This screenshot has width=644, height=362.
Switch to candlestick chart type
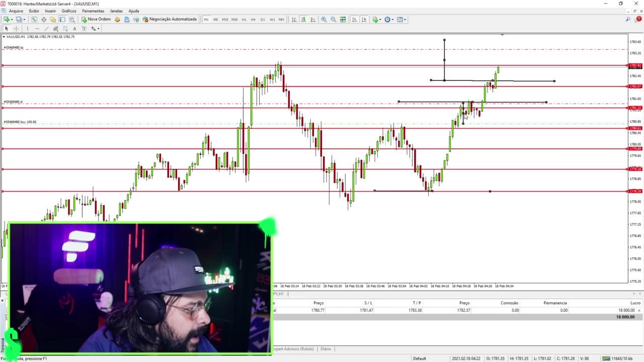tap(303, 19)
